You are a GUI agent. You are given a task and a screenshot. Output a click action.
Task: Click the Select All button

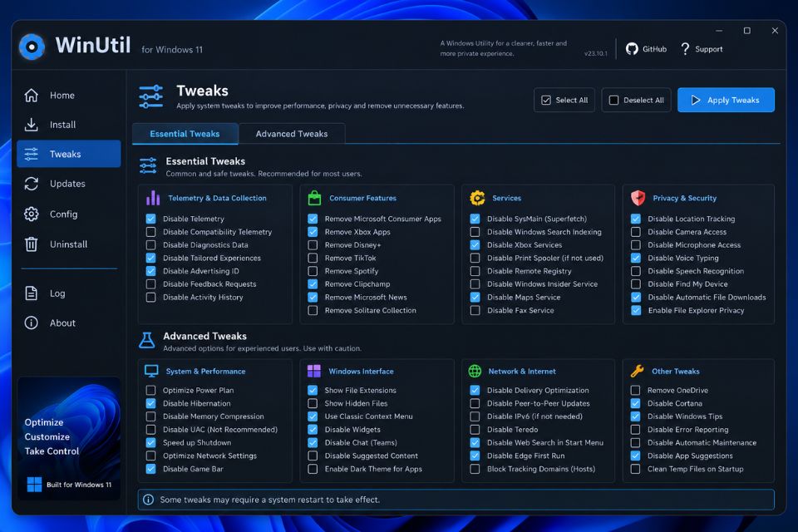[564, 100]
